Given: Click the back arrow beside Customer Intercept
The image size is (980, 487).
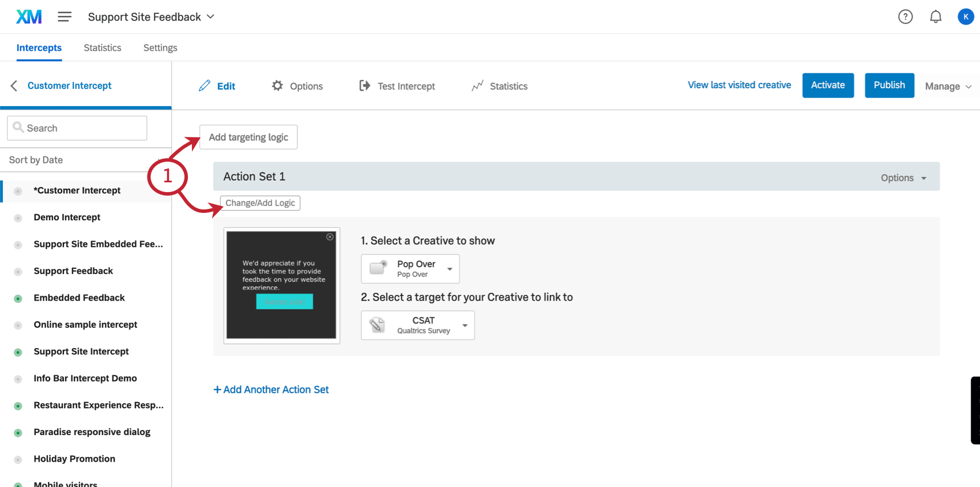Looking at the screenshot, I should pyautogui.click(x=14, y=85).
